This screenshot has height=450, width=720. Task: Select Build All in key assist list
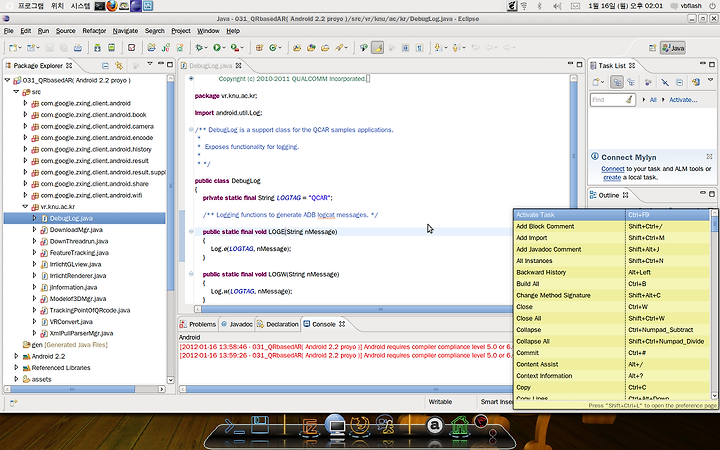click(x=612, y=284)
